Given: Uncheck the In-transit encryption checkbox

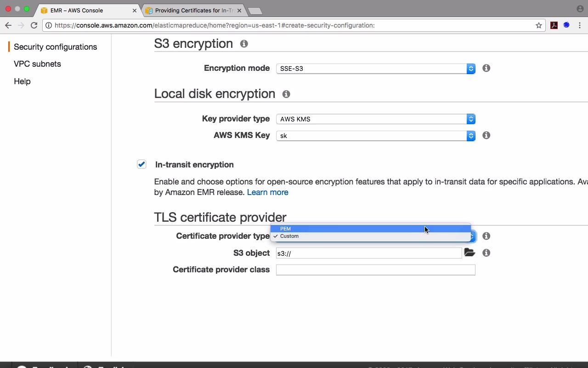Looking at the screenshot, I should click(x=141, y=164).
